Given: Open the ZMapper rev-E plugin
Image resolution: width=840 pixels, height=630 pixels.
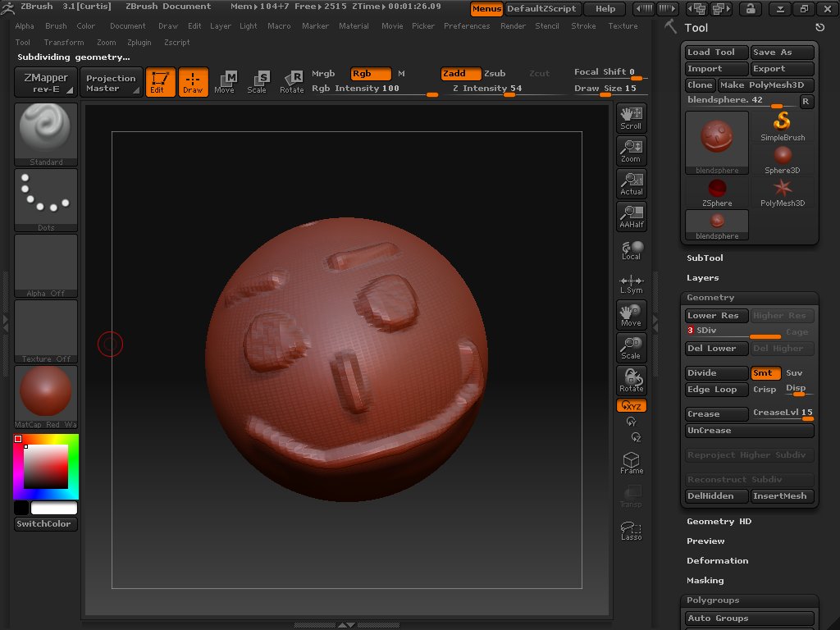Looking at the screenshot, I should tap(46, 83).
